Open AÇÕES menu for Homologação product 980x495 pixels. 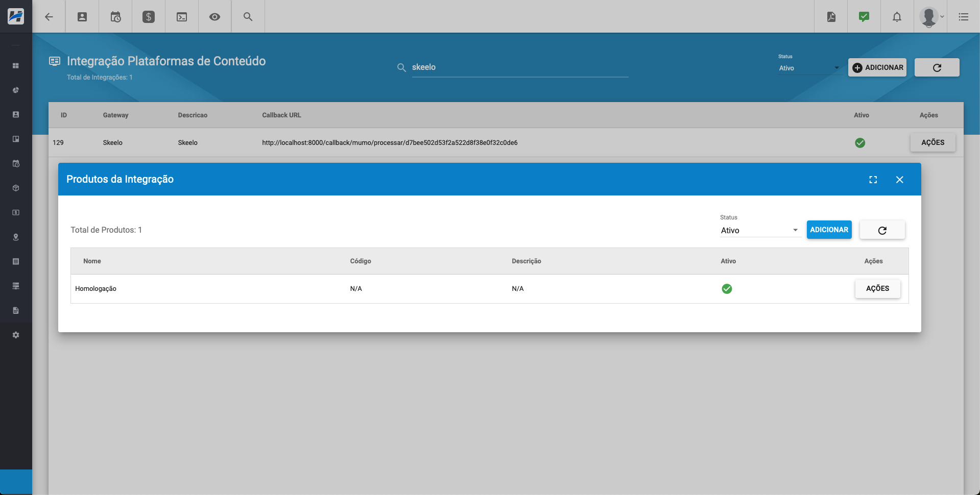coord(877,288)
